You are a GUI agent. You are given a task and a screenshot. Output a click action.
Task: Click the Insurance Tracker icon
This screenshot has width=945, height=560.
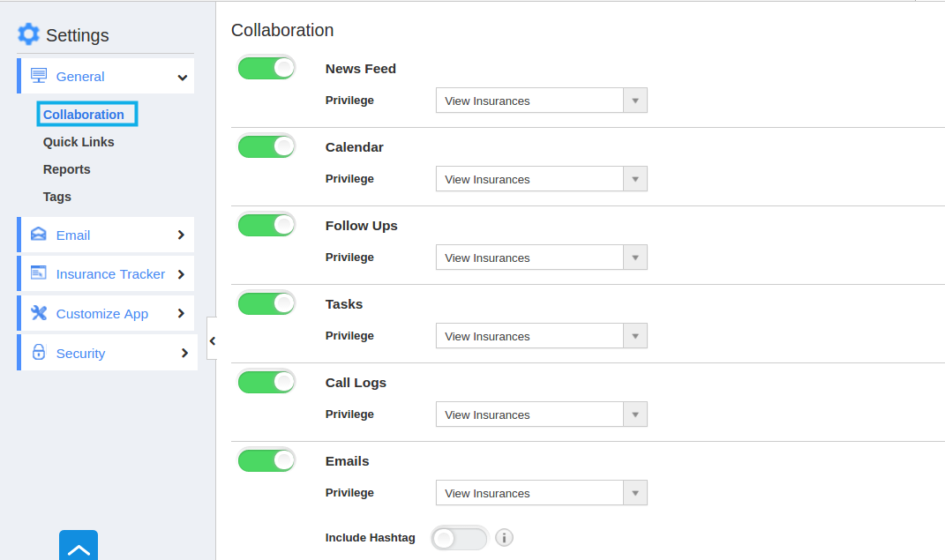[39, 273]
